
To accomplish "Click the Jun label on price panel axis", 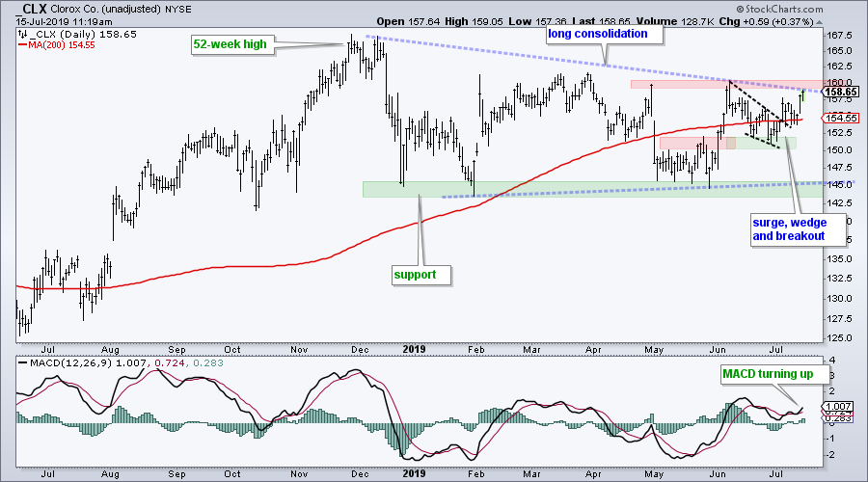I will point(718,350).
